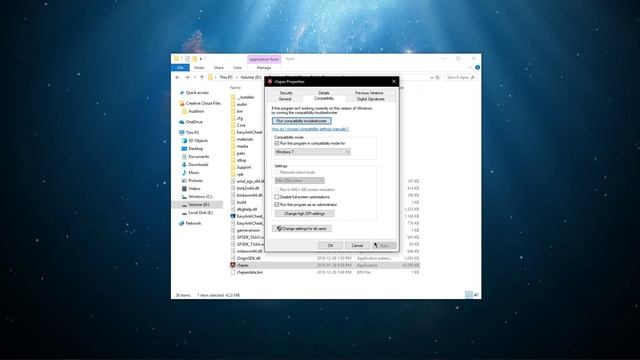Select the _Installer folder icon
This screenshot has height=360, width=640.
tap(233, 97)
